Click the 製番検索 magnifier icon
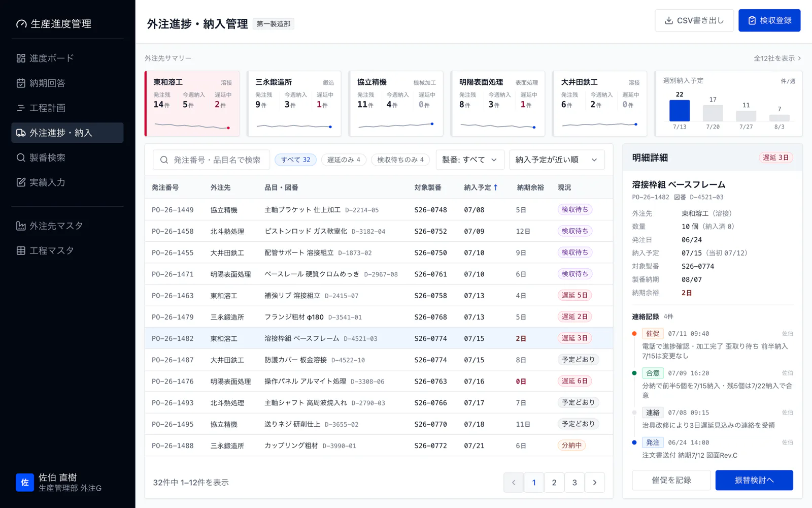Viewport: 812px width, 508px height. point(21,157)
